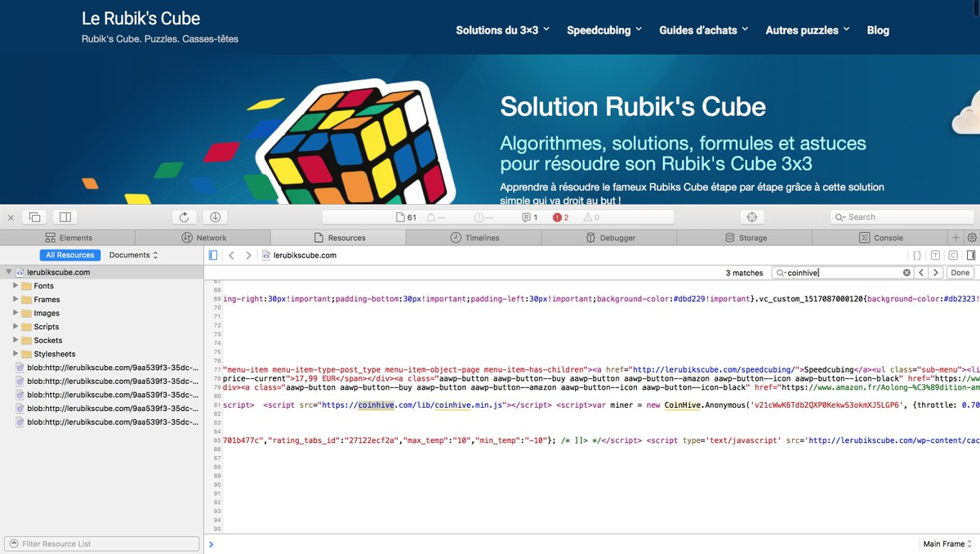Open the Speedcubing menu on website
Viewport: 980px width, 554px height.
point(605,30)
